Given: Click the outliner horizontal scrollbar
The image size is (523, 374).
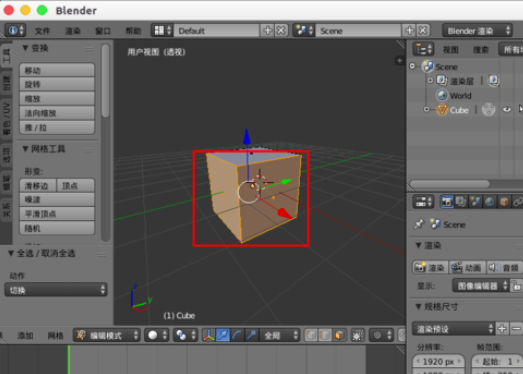Looking at the screenshot, I should [x=449, y=184].
